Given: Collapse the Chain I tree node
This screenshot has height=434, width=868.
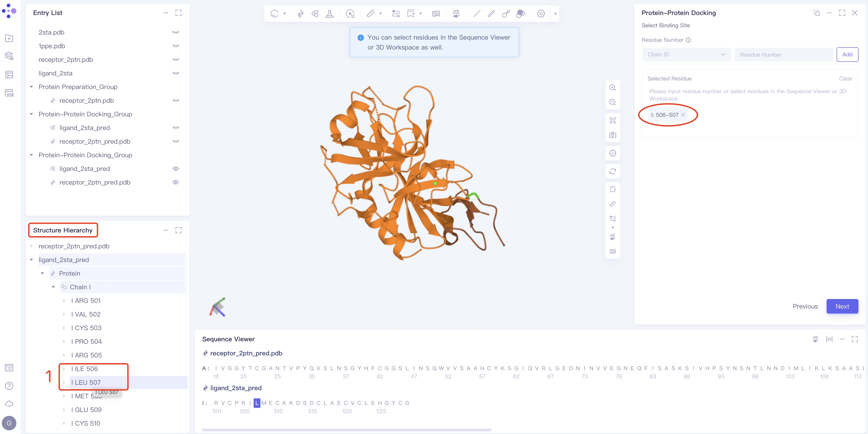Looking at the screenshot, I should click(x=53, y=287).
